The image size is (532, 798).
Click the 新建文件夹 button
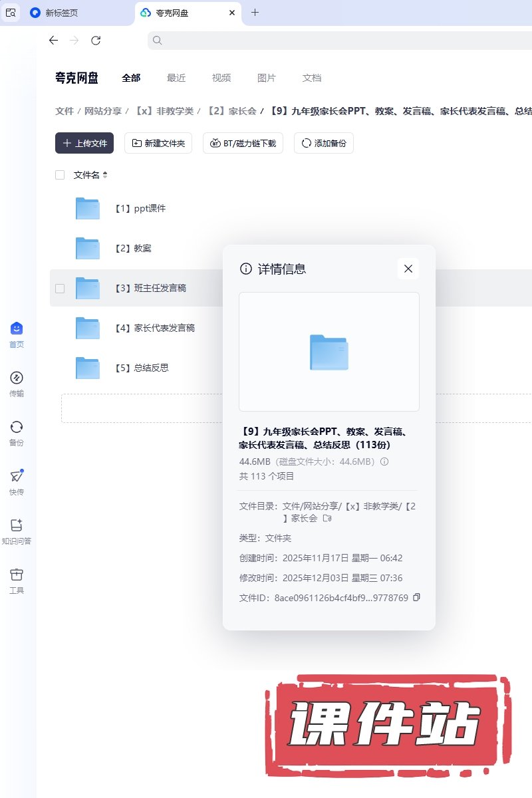(x=158, y=143)
